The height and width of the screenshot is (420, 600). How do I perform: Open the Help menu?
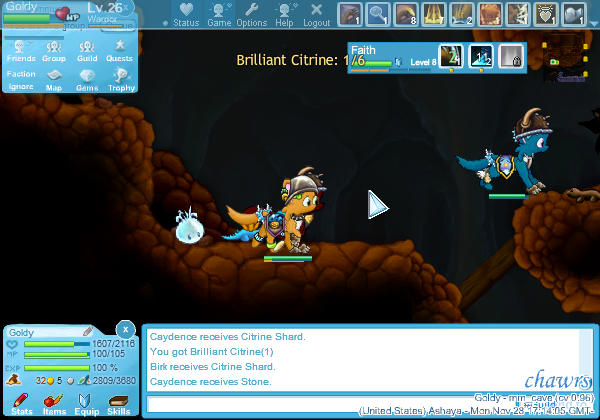(x=285, y=13)
